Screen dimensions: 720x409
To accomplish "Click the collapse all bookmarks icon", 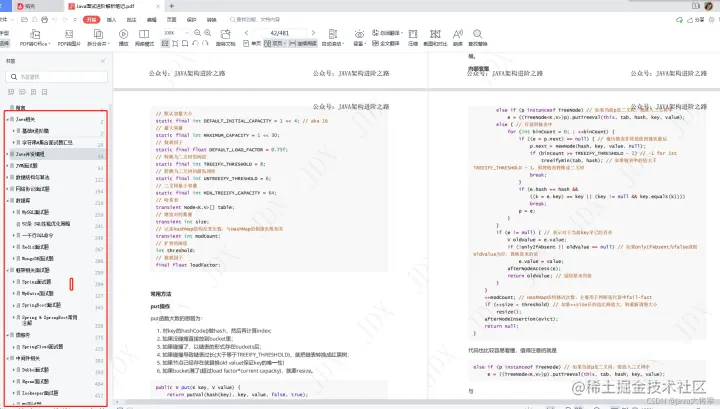I will [22, 92].
